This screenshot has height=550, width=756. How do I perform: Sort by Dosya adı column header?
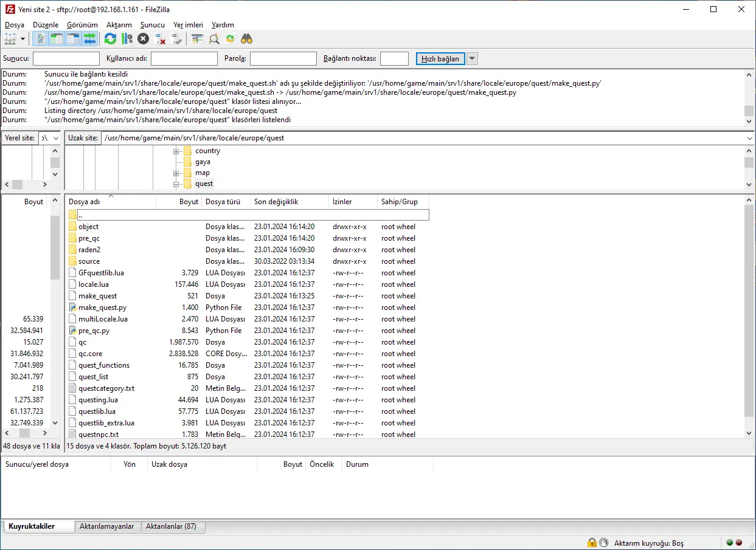pos(111,201)
